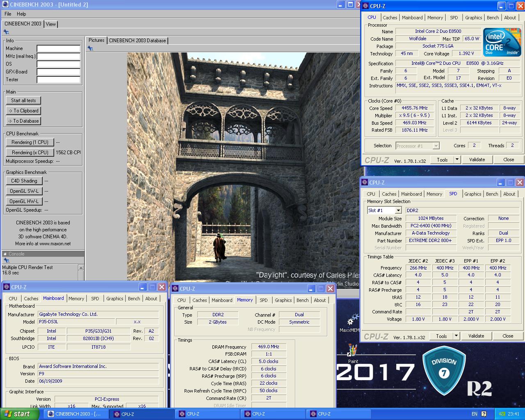Screen dimensions: 525x420
Task: Run Rendering (1 CPU) benchmark
Action: point(30,142)
